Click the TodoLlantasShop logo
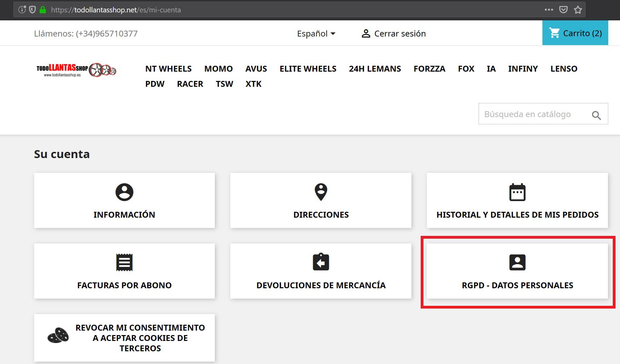This screenshot has width=620, height=364. pos(76,70)
